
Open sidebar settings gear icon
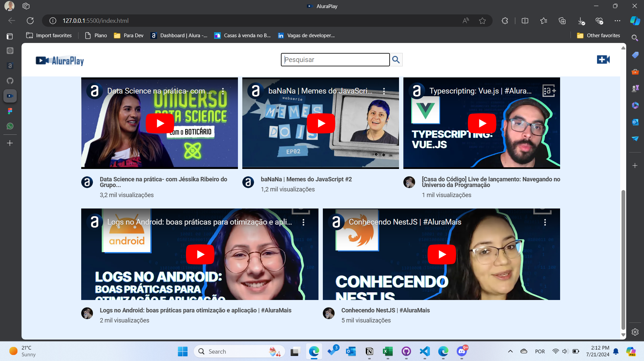(635, 332)
